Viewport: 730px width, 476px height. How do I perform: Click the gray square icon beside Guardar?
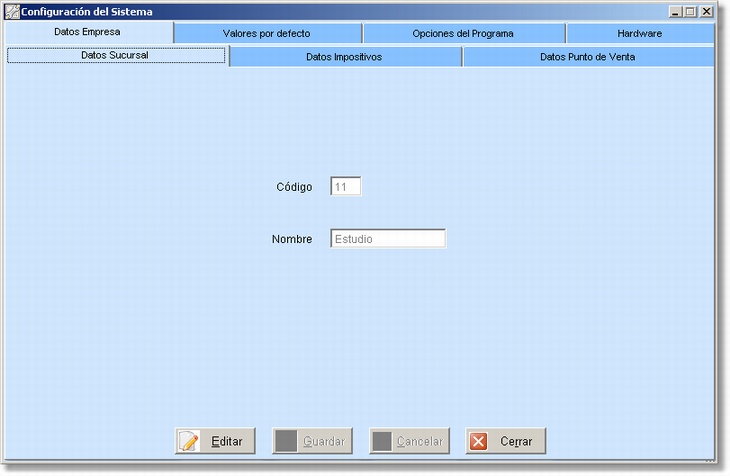tap(286, 442)
